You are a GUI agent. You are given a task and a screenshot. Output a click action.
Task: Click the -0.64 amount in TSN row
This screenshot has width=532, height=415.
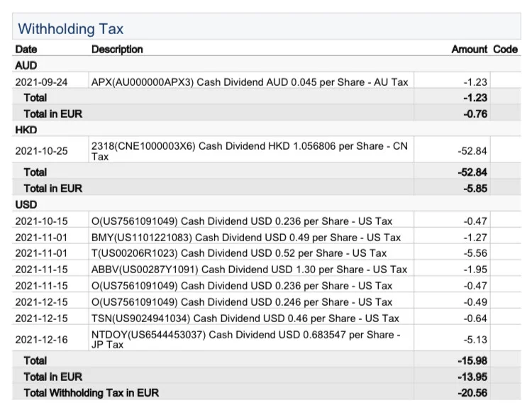coord(475,319)
